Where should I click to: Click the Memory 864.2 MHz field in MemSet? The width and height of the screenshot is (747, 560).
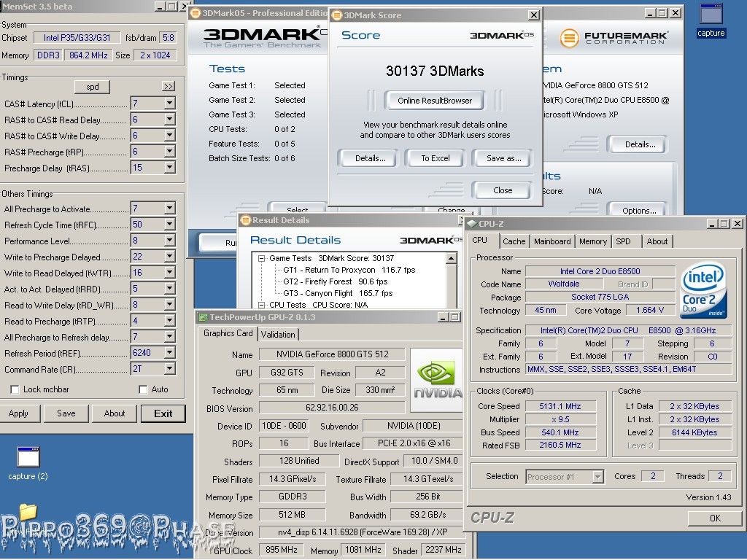[88, 55]
